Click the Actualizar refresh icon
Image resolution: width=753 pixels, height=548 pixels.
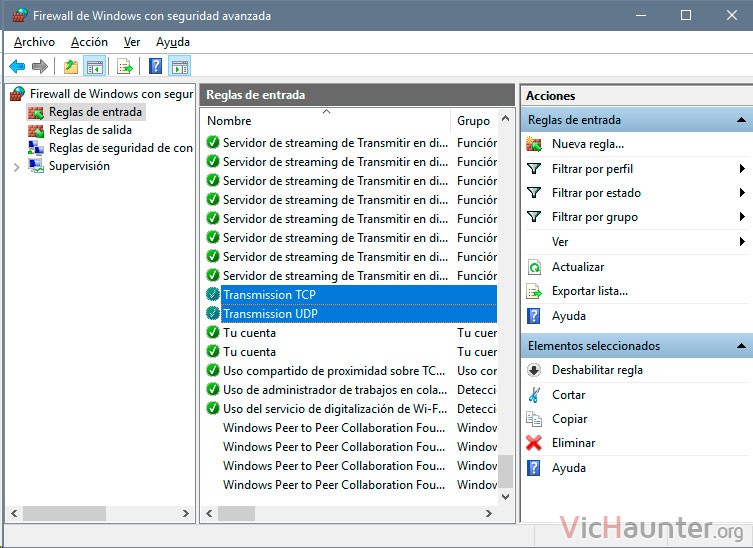[x=534, y=267]
